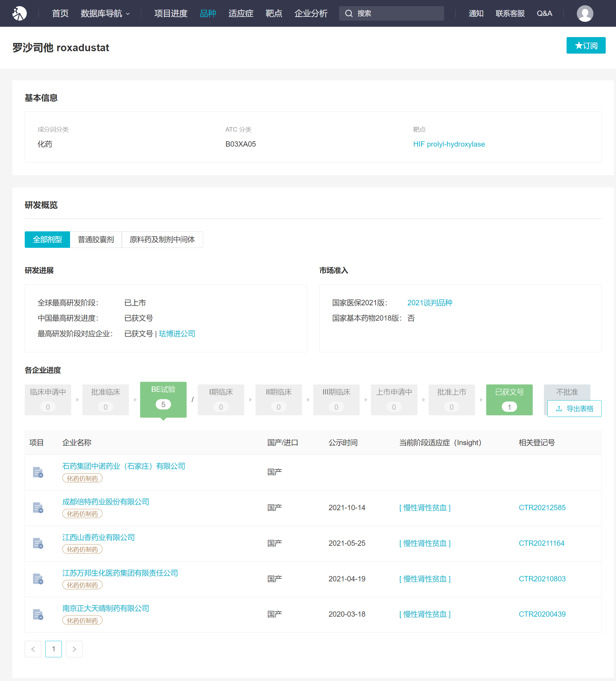Screen dimensions: 616x681
Task: Open 江苏万邦生化医药集团有限责任公司 link
Action: [120, 573]
